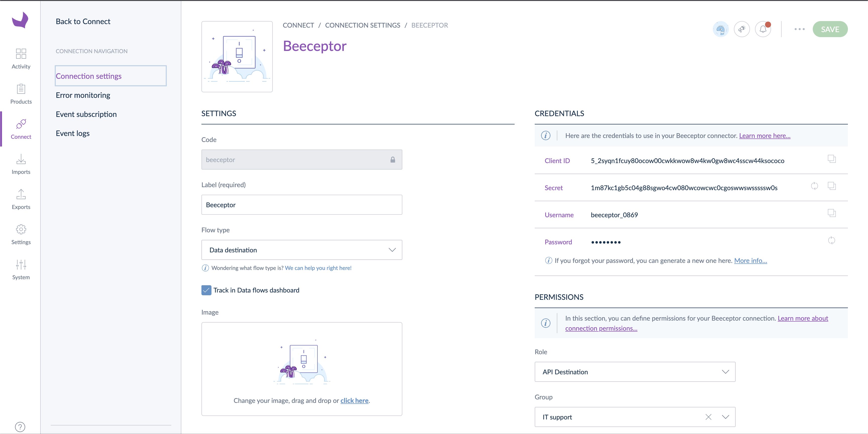Click the megaphone announcements icon

pos(742,29)
